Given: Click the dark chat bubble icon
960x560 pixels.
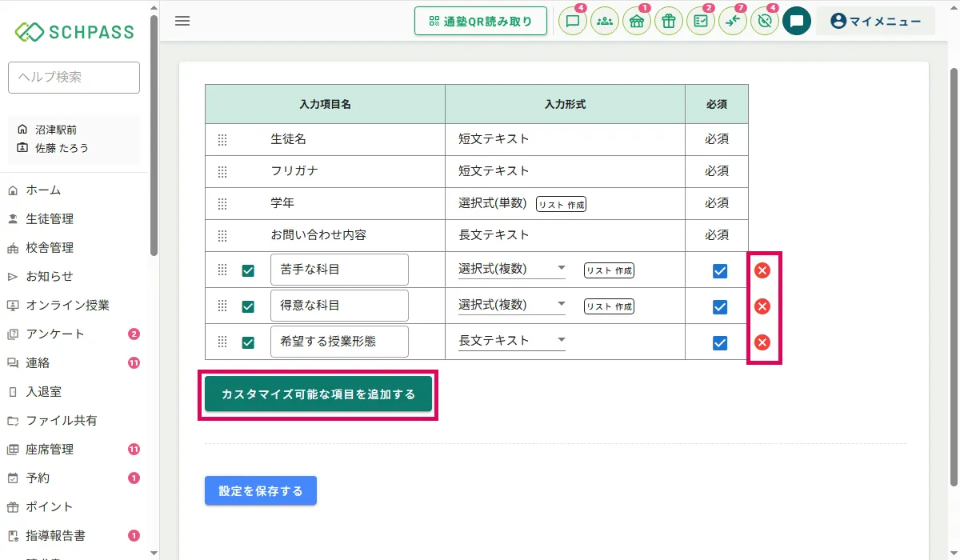Looking at the screenshot, I should [x=797, y=22].
